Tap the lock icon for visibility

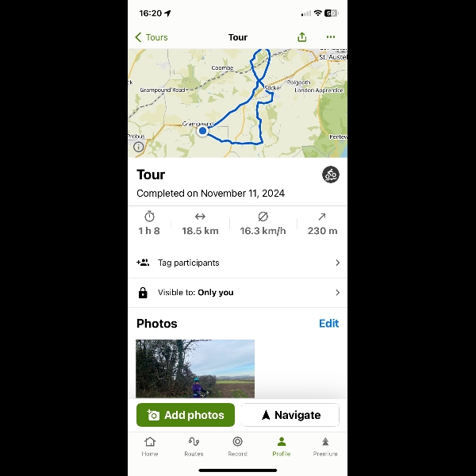tap(143, 293)
